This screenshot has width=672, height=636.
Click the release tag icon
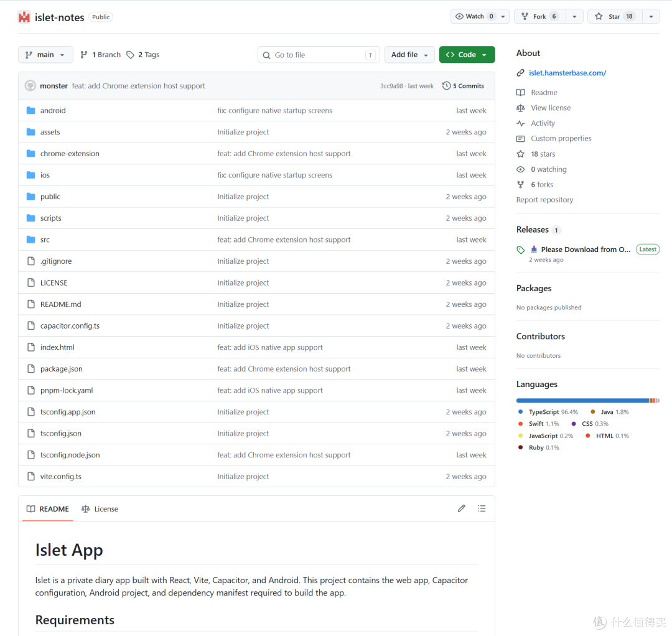521,250
